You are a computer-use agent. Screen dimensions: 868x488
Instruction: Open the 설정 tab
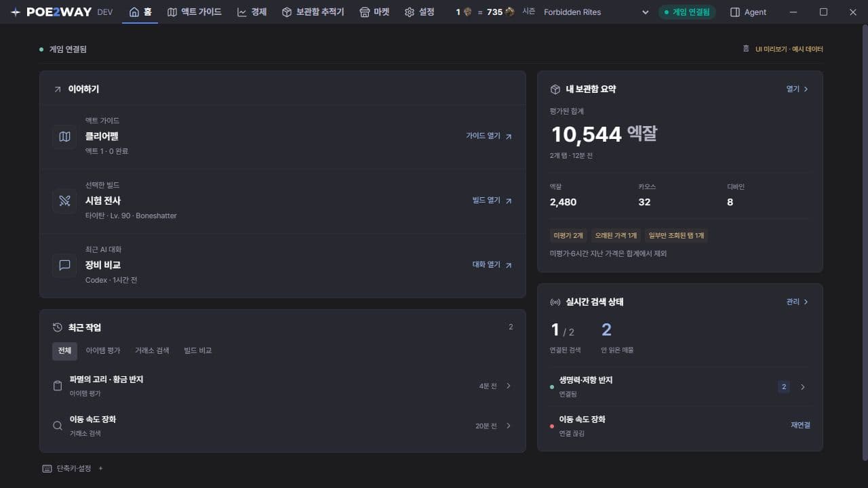(x=420, y=12)
